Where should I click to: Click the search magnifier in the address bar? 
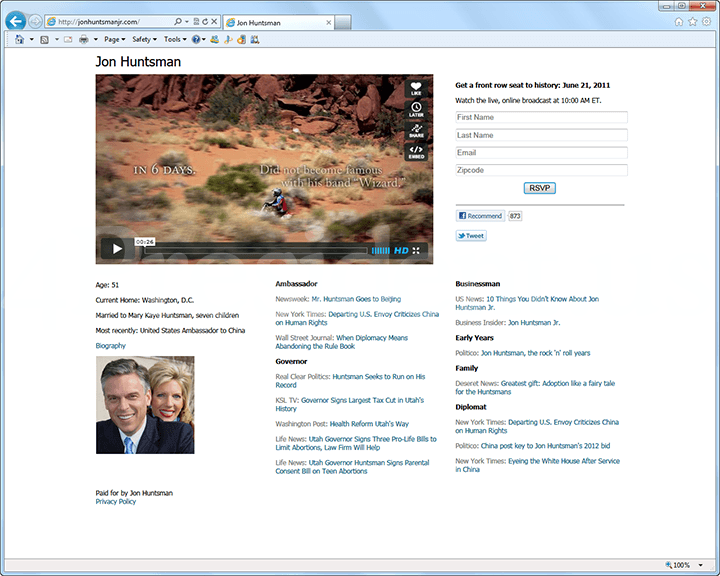178,22
